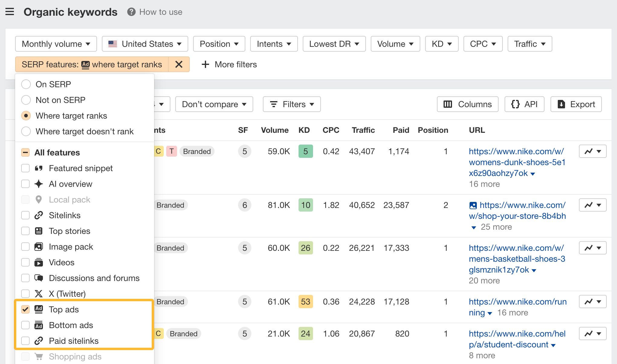Open the nike.com running URL link
The height and width of the screenshot is (364, 617).
[517, 302]
